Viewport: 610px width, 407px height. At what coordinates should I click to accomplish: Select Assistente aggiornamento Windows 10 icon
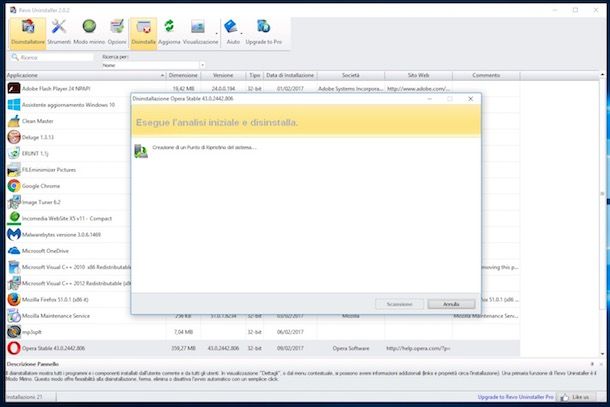pos(14,105)
